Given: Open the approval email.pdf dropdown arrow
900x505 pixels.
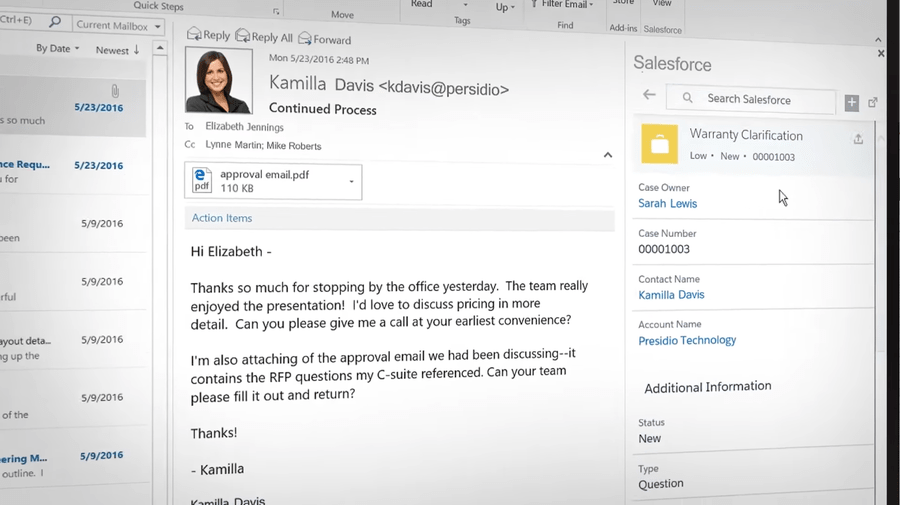Looking at the screenshot, I should click(x=351, y=181).
